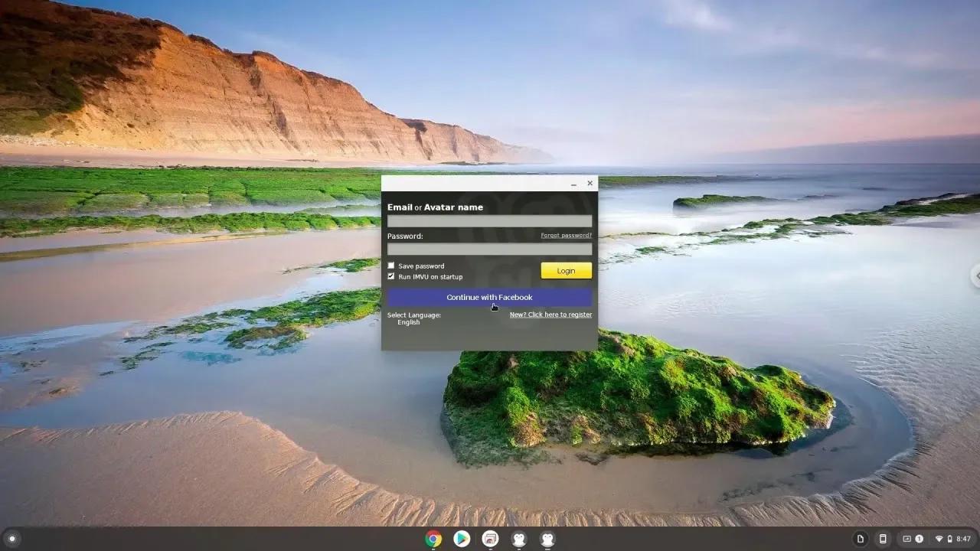Launch the first IMVU penguin app icon

coord(519,540)
